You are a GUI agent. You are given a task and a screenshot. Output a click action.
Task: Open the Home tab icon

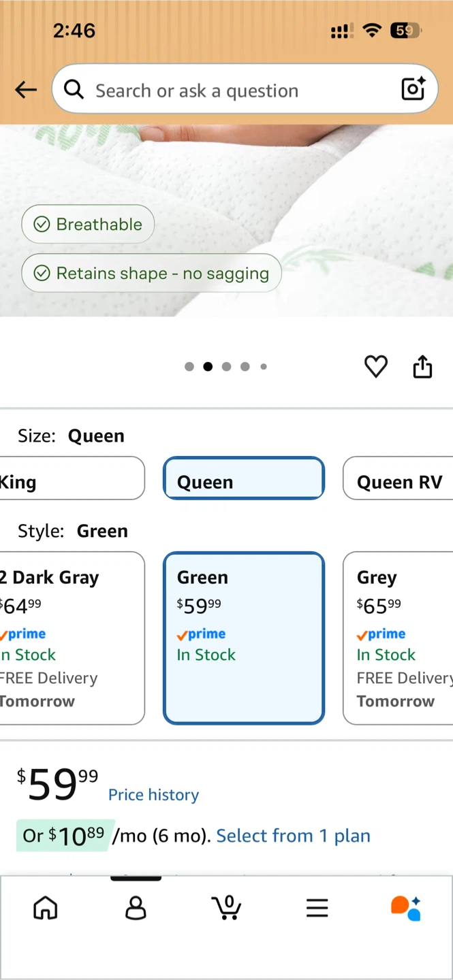[x=46, y=908]
